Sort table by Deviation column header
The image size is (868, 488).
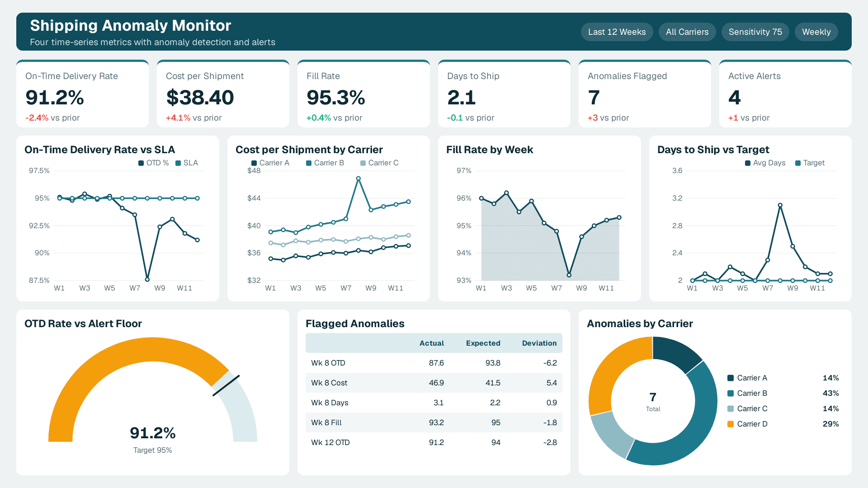coord(539,343)
